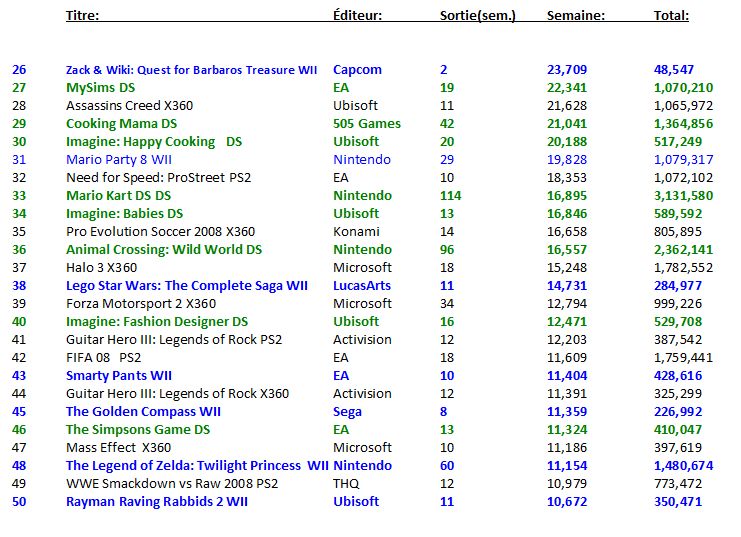Click the Assassins Creed X360 title
The height and width of the screenshot is (537, 741).
[130, 106]
